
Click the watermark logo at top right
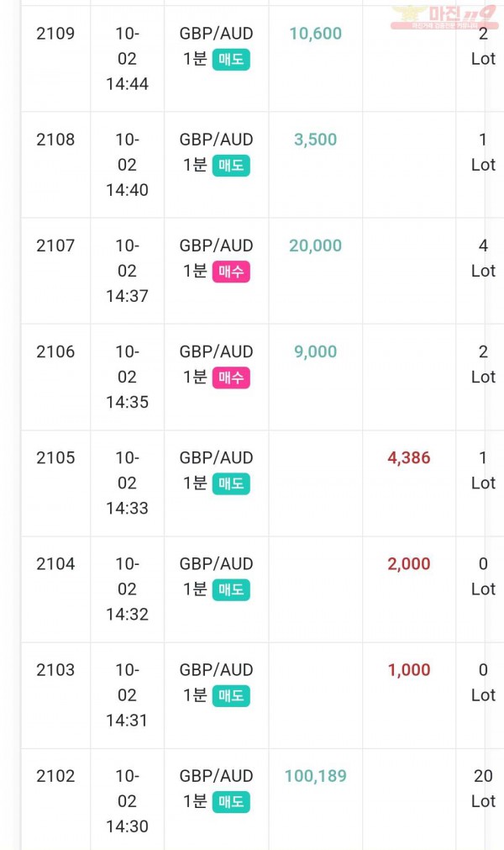coord(444,17)
